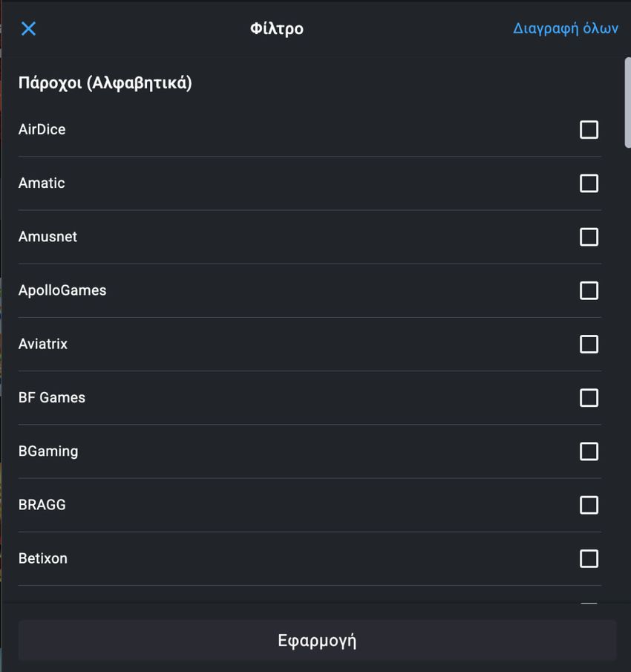Click the Amatic provider name
631x672 pixels.
tap(42, 183)
